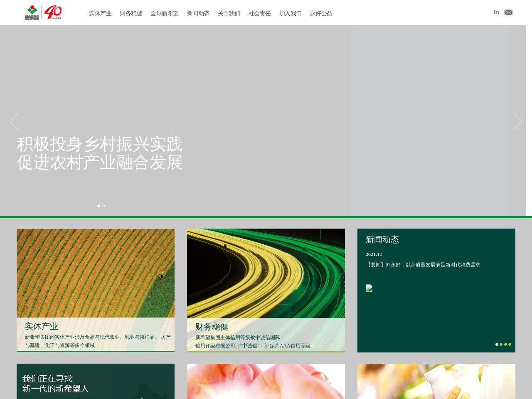Screen dimensions: 532x399
Task: Select the first banner carousel dot
Action: 99,206
